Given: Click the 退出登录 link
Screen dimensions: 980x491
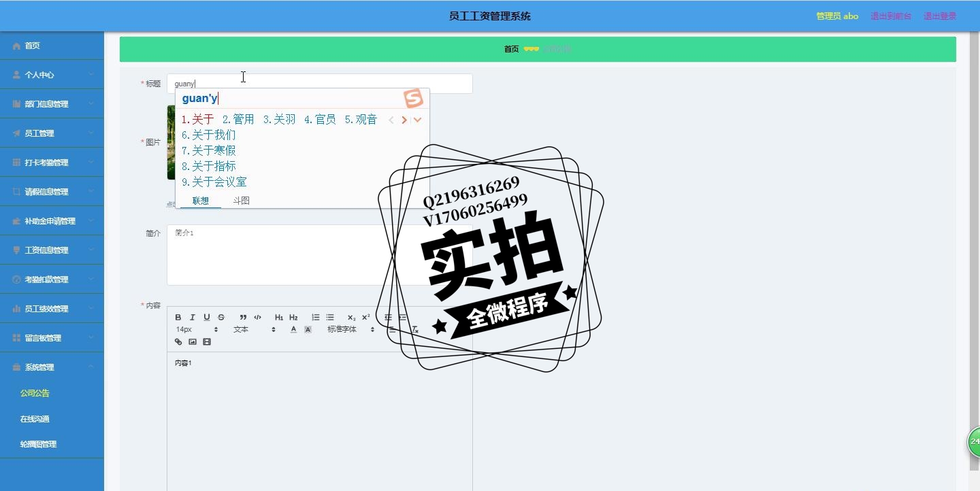Looking at the screenshot, I should pyautogui.click(x=940, y=16).
